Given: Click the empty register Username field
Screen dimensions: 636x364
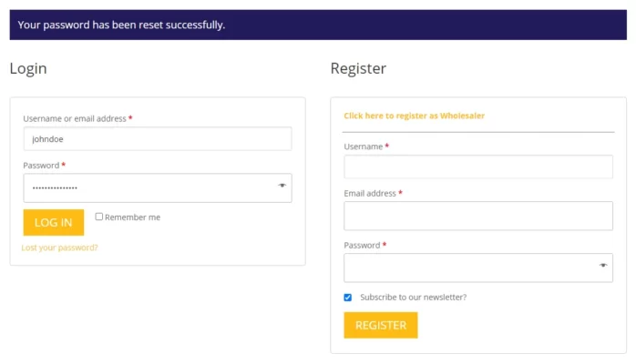Looking at the screenshot, I should point(478,167).
